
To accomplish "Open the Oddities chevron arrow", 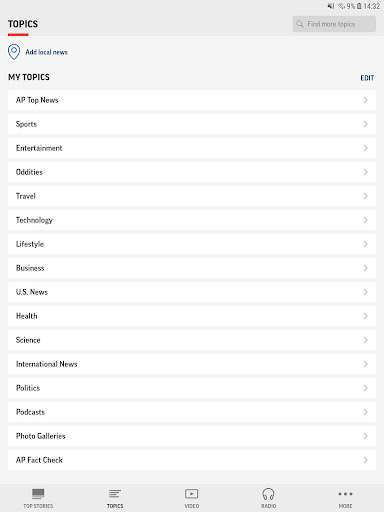I will [366, 172].
